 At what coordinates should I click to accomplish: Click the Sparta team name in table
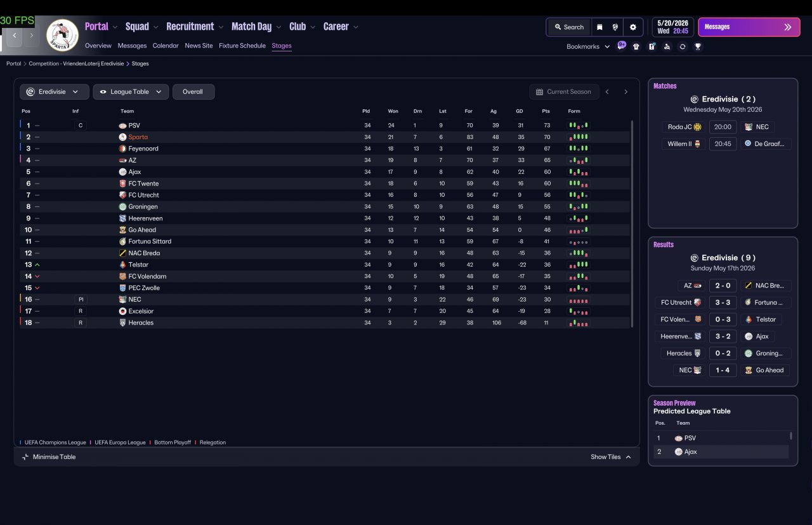click(x=138, y=137)
